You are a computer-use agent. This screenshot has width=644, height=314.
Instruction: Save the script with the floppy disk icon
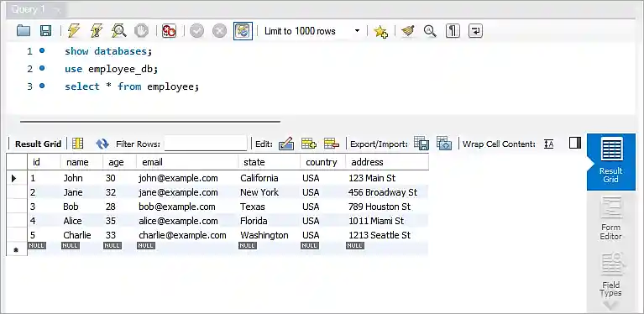[x=45, y=31]
